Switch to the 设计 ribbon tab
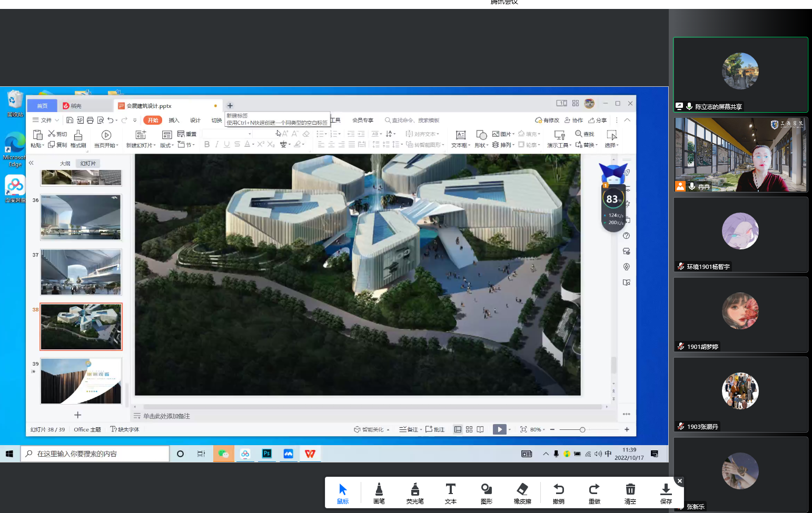The width and height of the screenshot is (812, 513). (195, 120)
